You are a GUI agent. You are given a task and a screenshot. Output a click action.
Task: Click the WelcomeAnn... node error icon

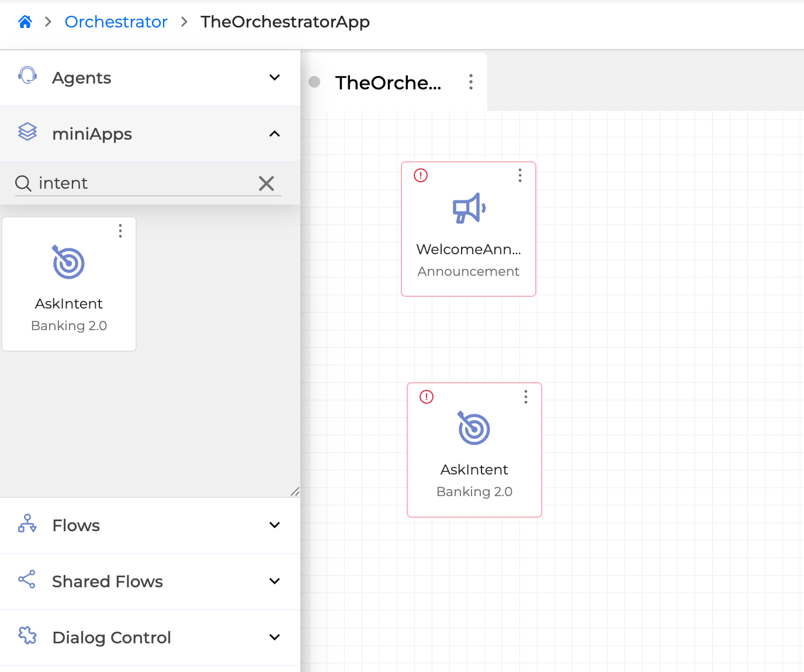click(421, 175)
